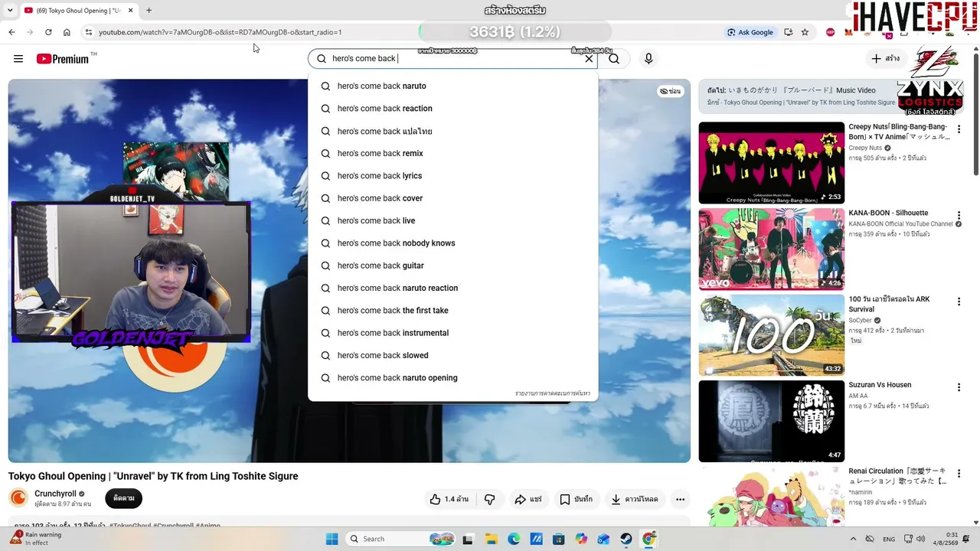This screenshot has height=551, width=980.
Task: Close the Tokyo Ghoul Opening tab
Action: point(131,11)
